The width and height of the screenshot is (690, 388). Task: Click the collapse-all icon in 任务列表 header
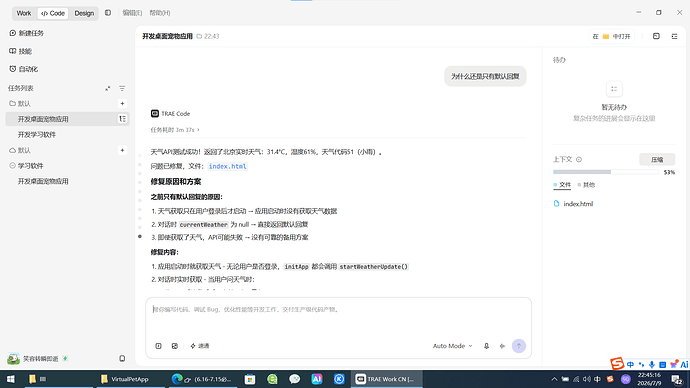click(x=107, y=88)
